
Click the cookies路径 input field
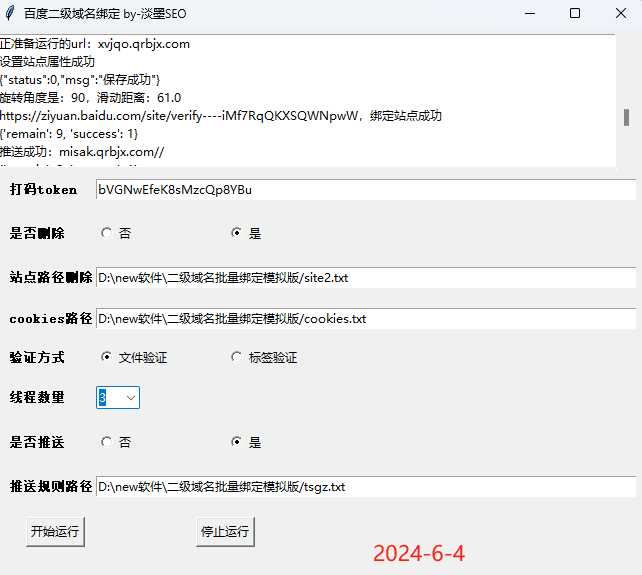(x=366, y=319)
